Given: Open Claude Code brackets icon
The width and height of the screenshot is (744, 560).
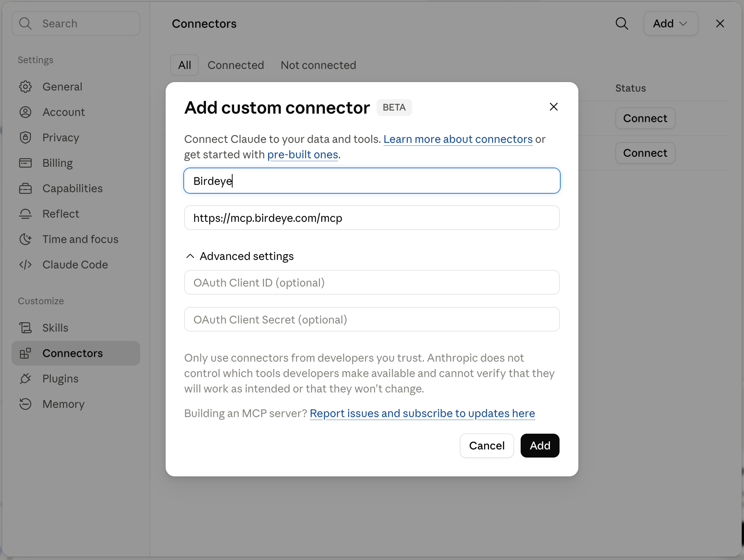Looking at the screenshot, I should point(25,265).
